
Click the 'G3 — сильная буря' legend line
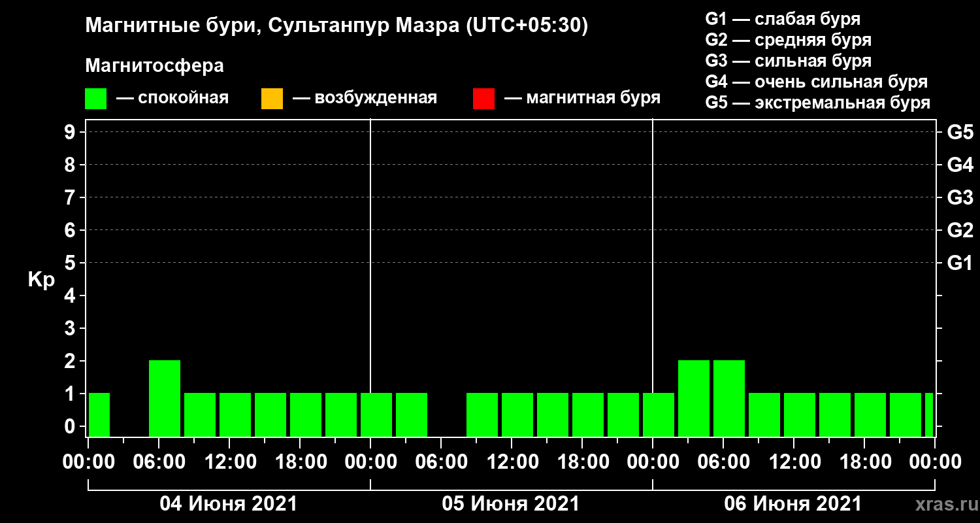(x=789, y=61)
